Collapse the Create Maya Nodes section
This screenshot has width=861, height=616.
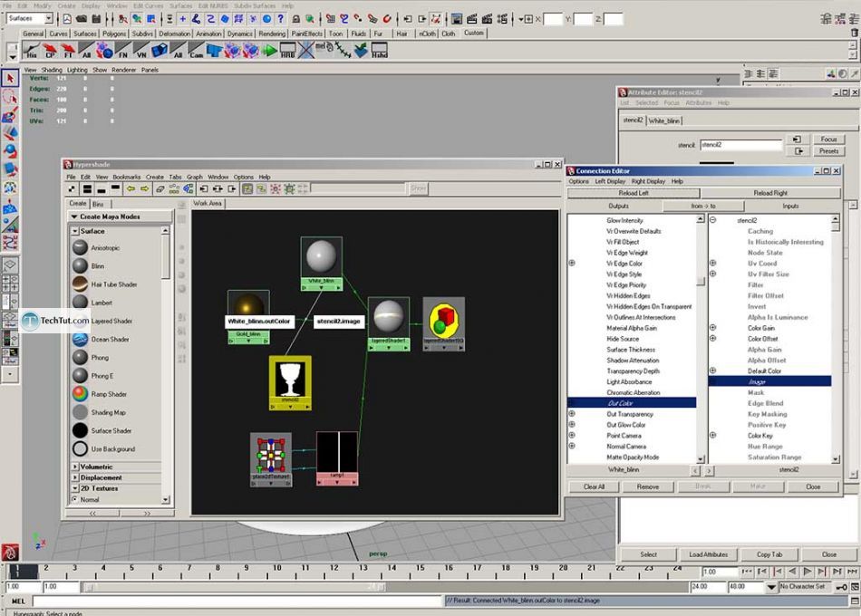(x=74, y=217)
